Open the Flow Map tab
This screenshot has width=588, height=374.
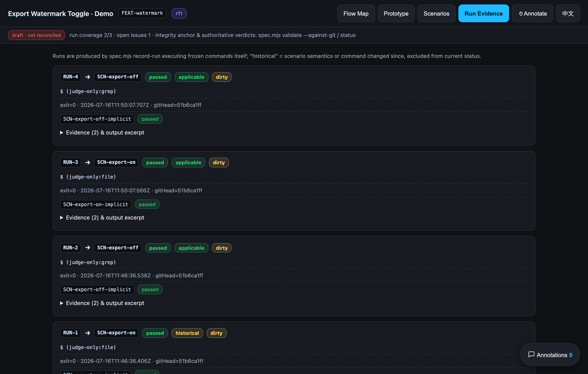(x=356, y=13)
